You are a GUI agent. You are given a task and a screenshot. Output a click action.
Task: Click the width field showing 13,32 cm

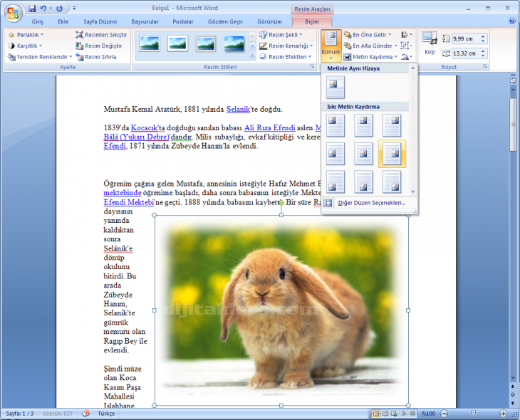point(466,53)
